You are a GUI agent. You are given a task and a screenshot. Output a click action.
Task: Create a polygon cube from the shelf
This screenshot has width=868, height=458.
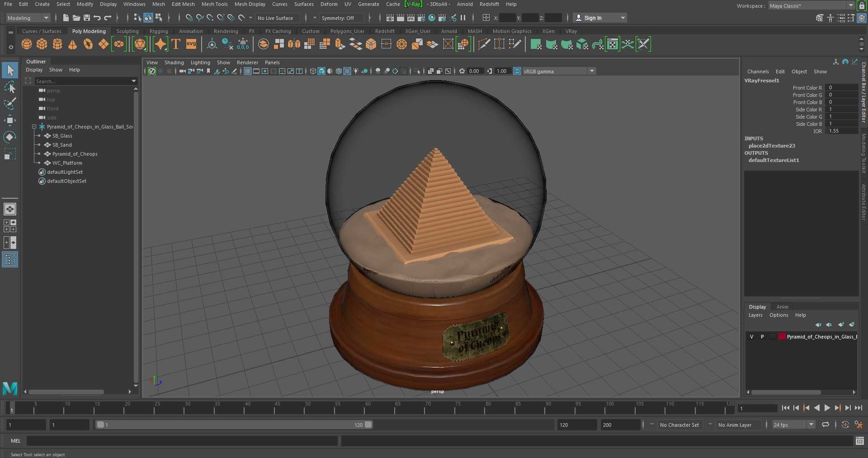42,44
